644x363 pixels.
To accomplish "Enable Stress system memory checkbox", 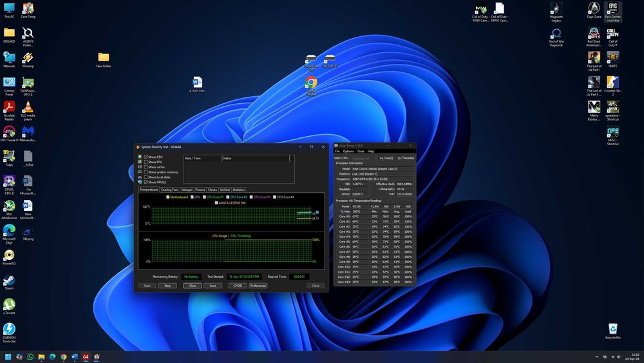I will (x=146, y=172).
